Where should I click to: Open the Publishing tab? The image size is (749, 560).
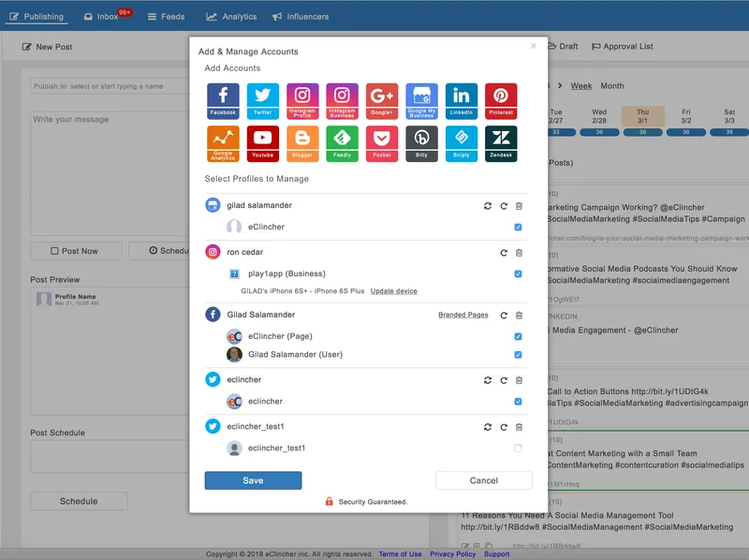point(37,17)
